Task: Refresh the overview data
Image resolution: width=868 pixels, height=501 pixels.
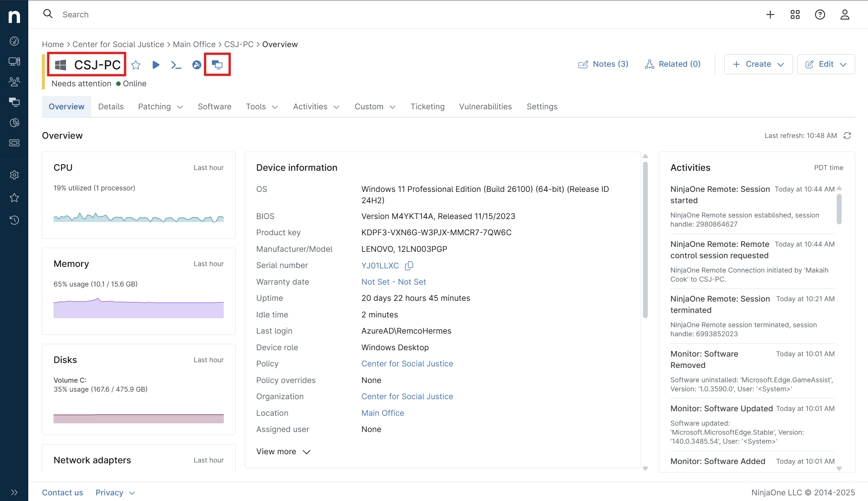Action: (x=847, y=135)
